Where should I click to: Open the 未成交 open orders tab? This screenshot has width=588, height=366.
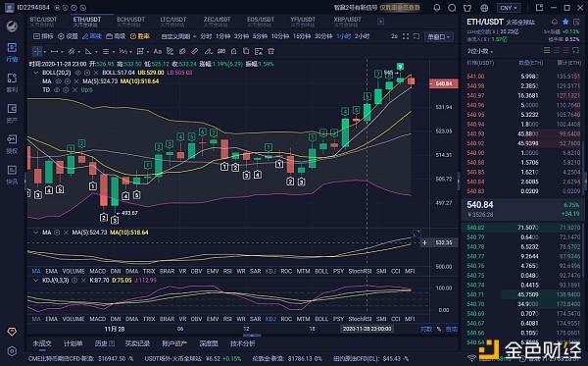point(41,343)
